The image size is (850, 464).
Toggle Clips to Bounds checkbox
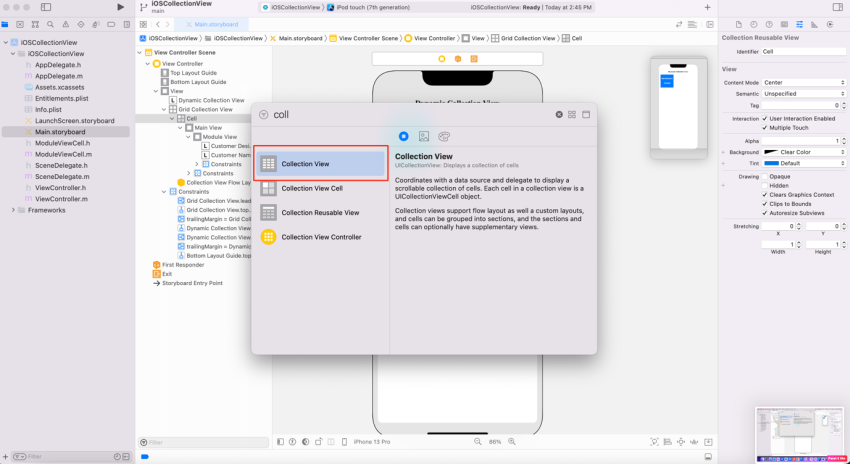pos(764,204)
